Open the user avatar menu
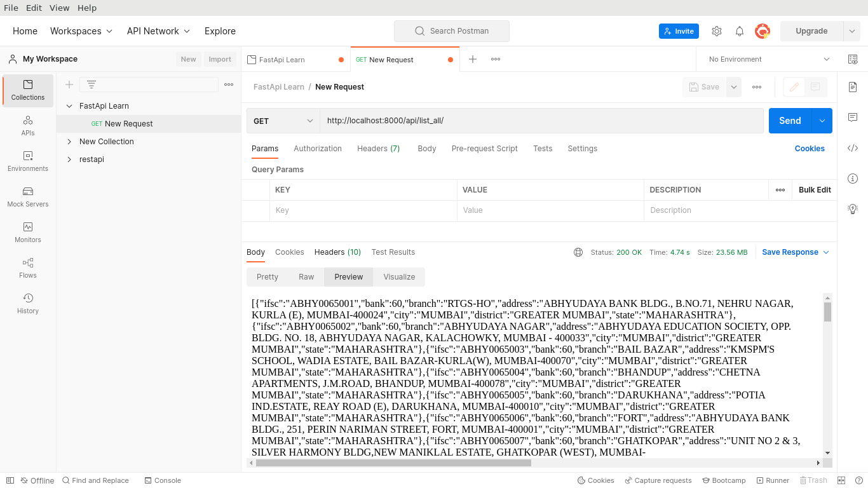Screen dimensions: 868x488 click(x=763, y=31)
